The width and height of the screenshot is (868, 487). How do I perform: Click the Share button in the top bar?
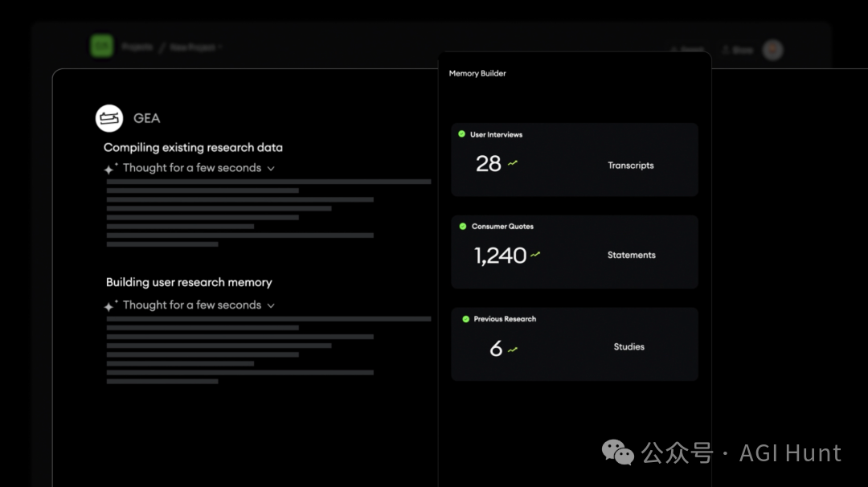738,51
